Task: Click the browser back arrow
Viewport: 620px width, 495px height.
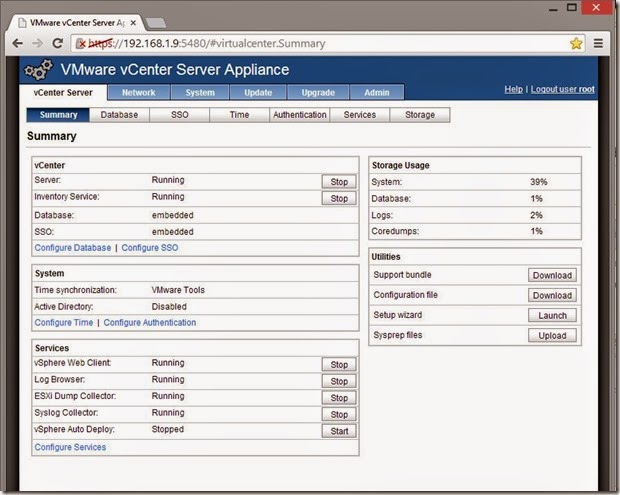Action: (x=17, y=43)
